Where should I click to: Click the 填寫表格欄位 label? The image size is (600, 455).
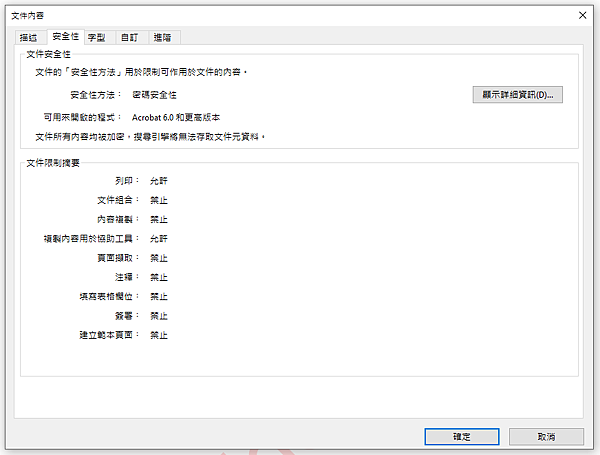pyautogui.click(x=109, y=297)
